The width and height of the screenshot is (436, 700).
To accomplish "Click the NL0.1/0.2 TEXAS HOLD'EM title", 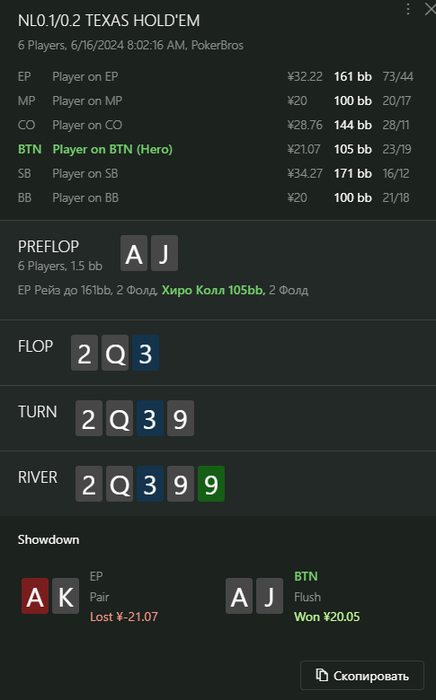I will (x=109, y=21).
